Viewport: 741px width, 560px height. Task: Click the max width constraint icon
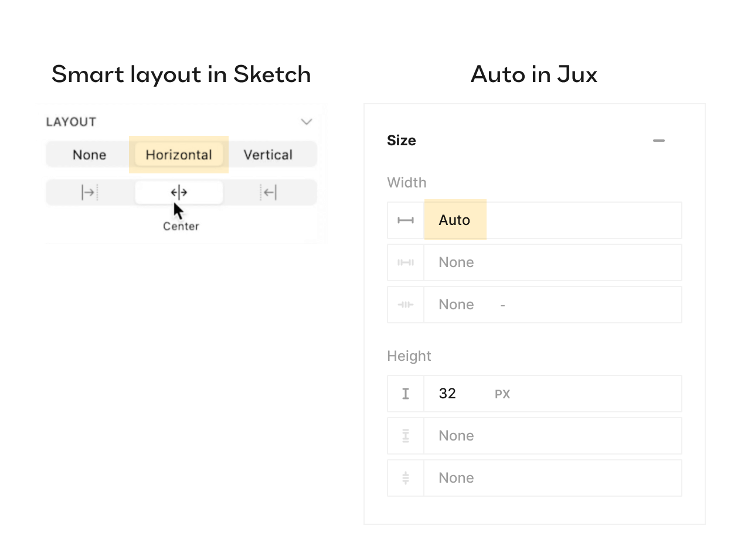pyautogui.click(x=405, y=304)
